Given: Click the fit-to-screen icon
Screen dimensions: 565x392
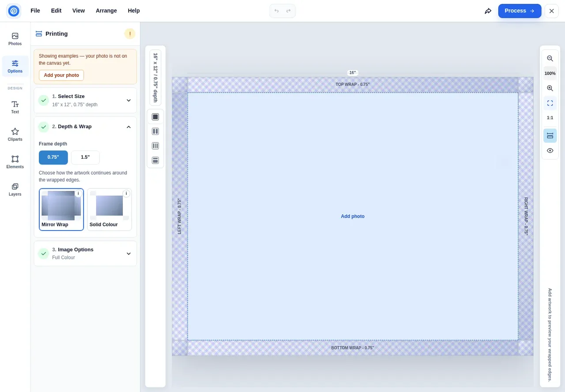Looking at the screenshot, I should [550, 103].
